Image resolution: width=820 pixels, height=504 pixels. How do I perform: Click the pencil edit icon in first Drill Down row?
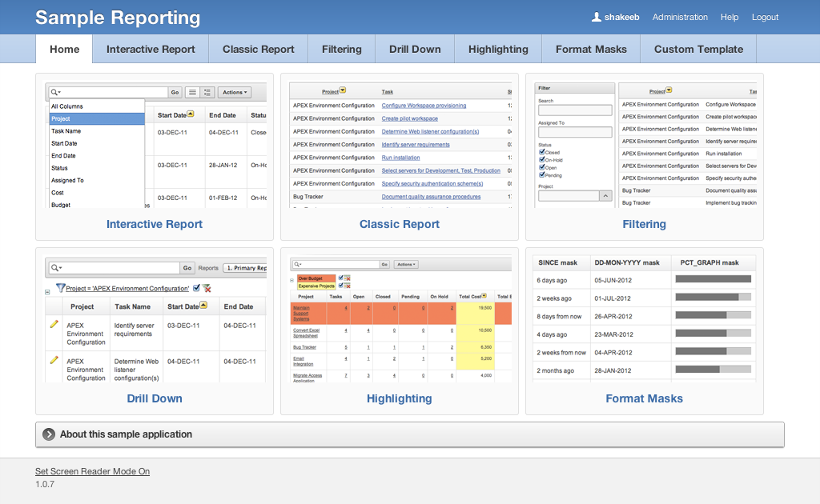pos(54,324)
